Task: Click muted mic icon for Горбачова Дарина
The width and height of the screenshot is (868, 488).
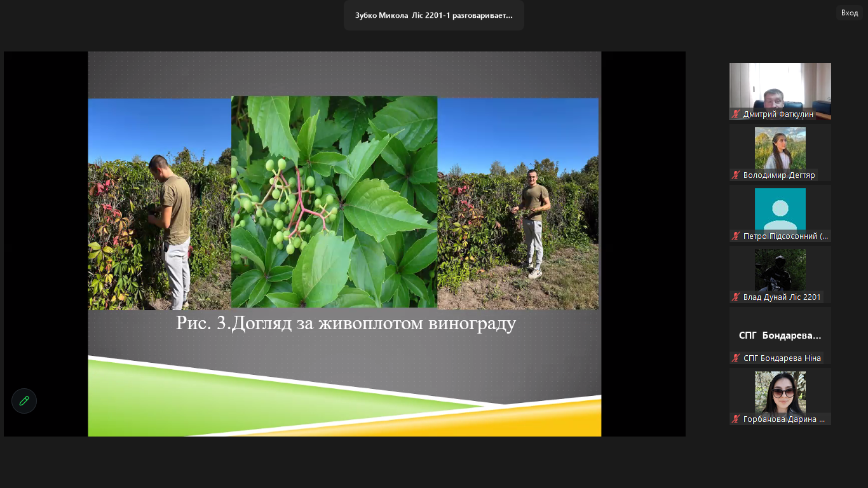Action: 736,419
